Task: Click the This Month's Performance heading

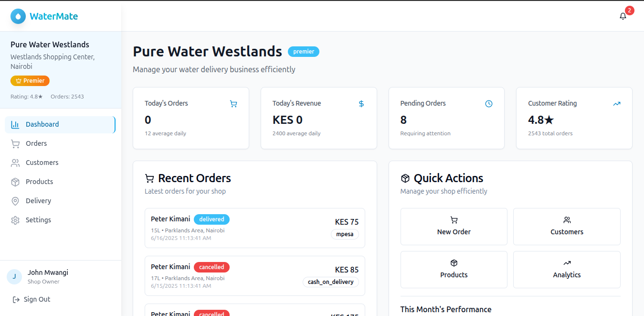Action: [446, 309]
